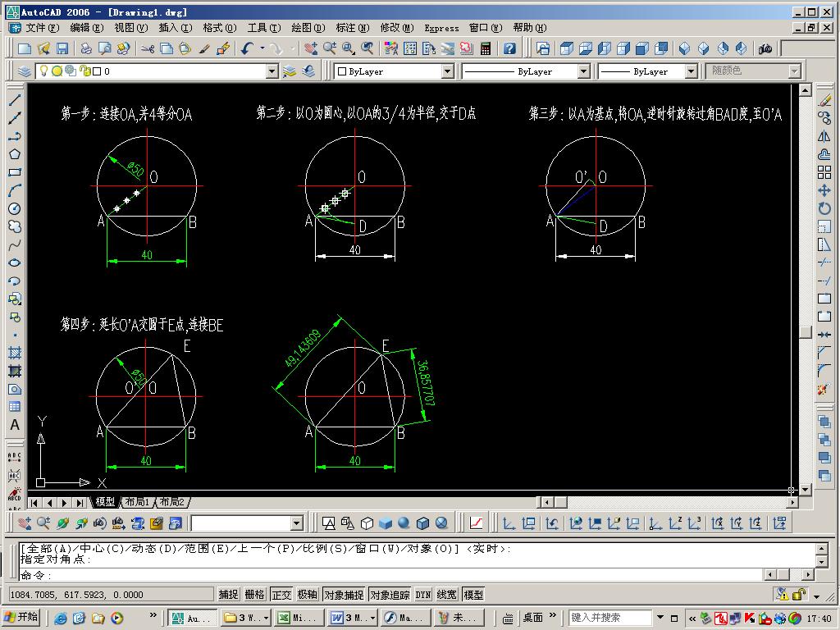The height and width of the screenshot is (630, 840).
Task: Open the 3 W... folder taskbar button
Action: [246, 618]
